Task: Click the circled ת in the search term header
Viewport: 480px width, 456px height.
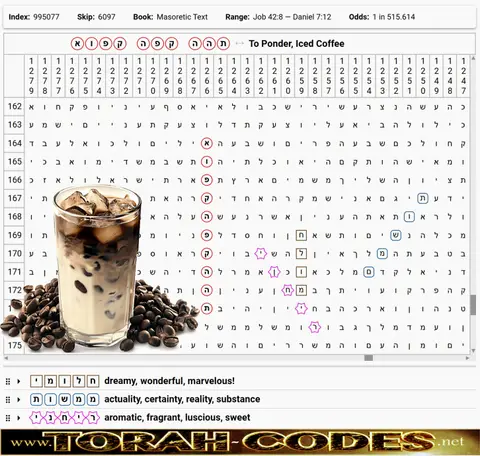Action: click(x=223, y=44)
